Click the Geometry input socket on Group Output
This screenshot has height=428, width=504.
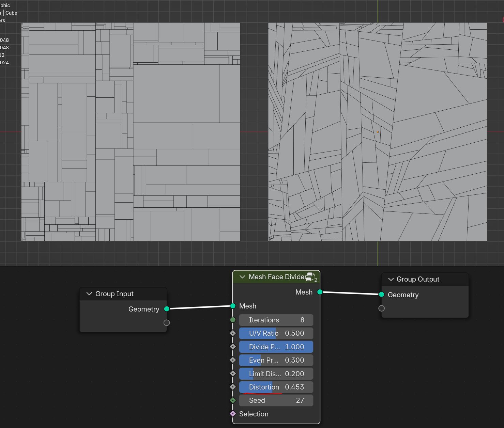pyautogui.click(x=382, y=295)
